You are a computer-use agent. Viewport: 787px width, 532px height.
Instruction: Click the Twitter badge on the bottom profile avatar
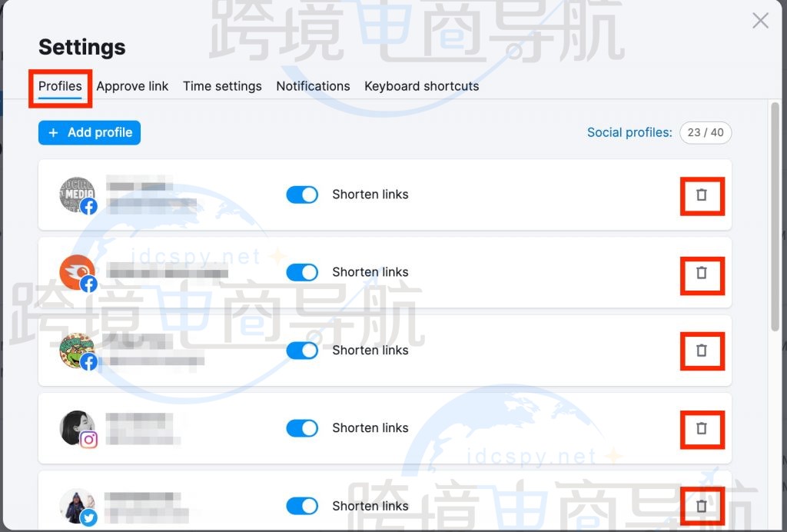pyautogui.click(x=88, y=518)
